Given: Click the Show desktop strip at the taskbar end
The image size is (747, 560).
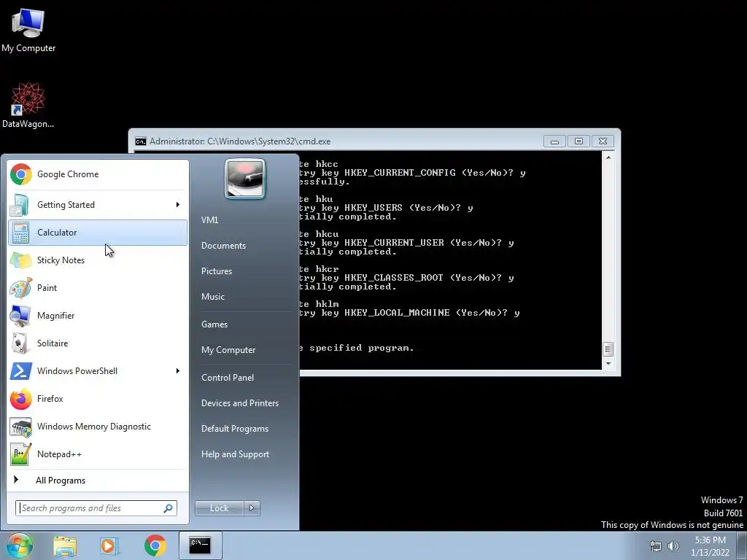Looking at the screenshot, I should pos(742,545).
